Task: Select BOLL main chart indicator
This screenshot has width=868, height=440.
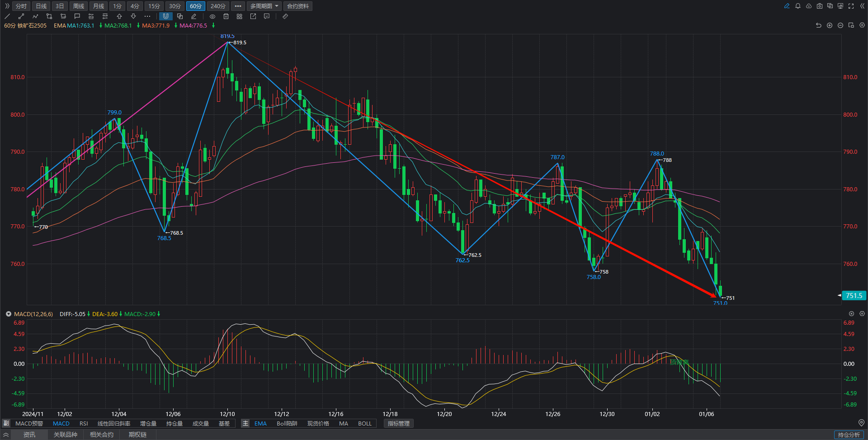Action: coord(365,424)
